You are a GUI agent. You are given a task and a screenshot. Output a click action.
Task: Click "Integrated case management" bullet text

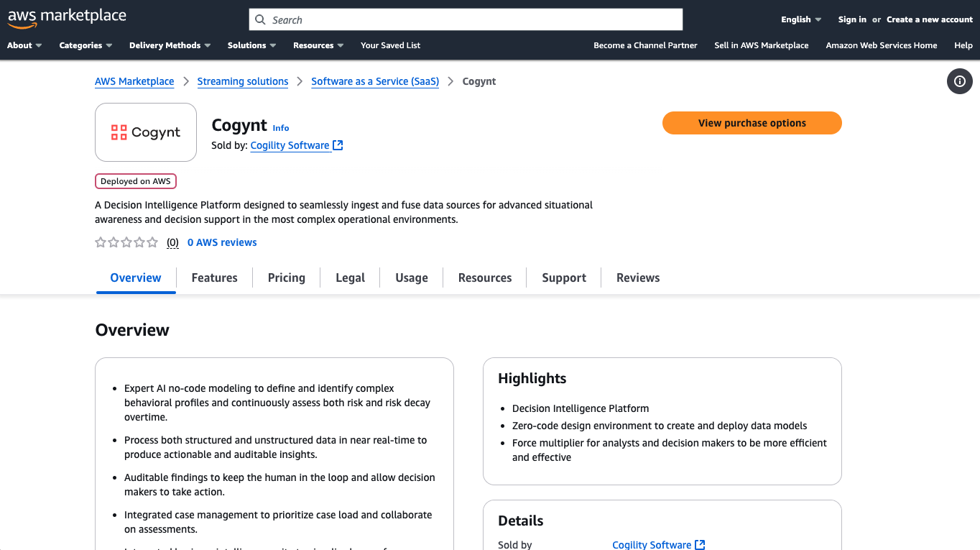tap(278, 522)
